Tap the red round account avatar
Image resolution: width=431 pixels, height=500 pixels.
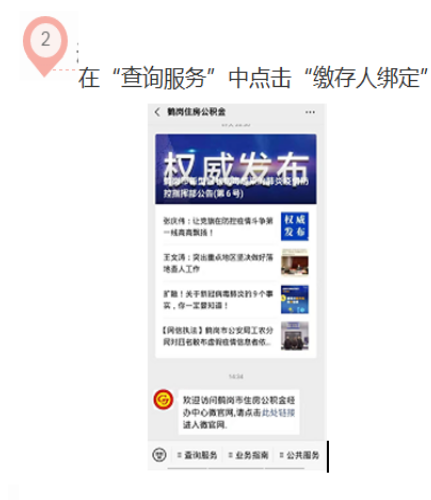tap(163, 399)
